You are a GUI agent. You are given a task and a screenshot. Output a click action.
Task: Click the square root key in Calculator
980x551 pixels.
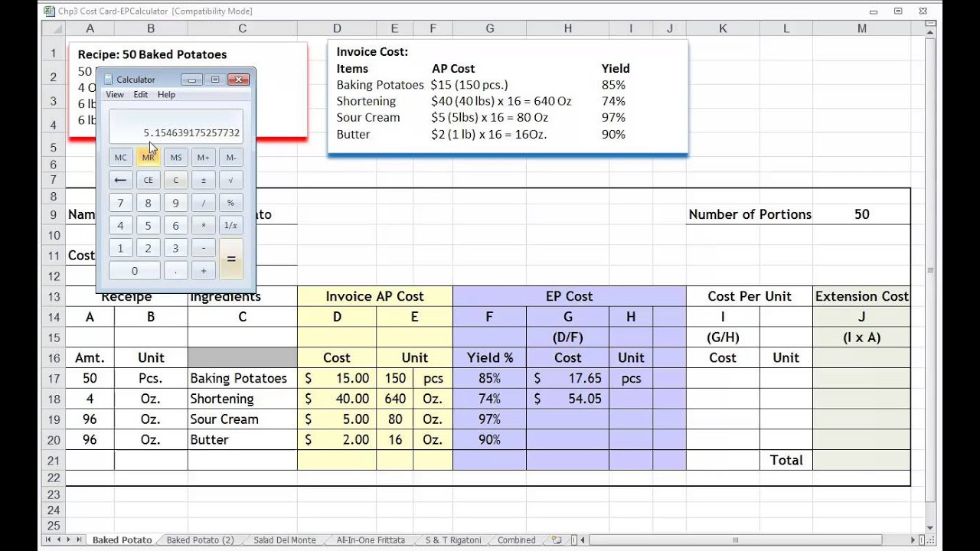pos(231,181)
